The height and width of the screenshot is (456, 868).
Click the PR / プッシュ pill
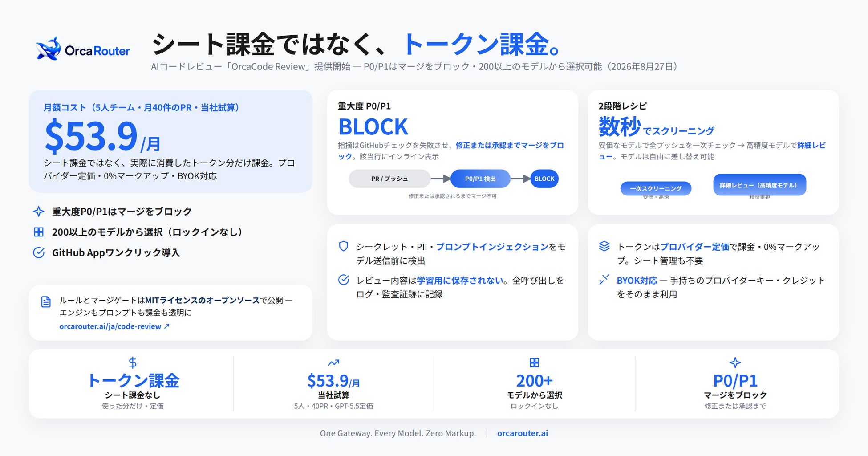click(389, 179)
